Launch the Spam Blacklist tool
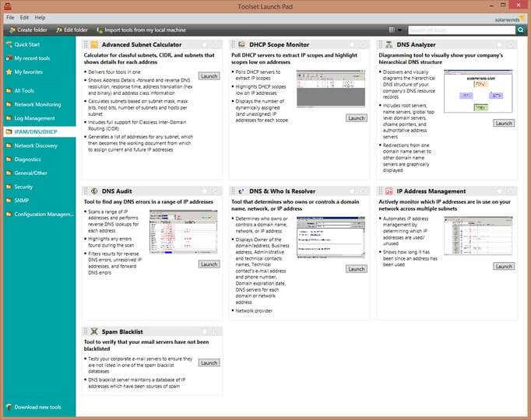The width and height of the screenshot is (531, 420). point(209,362)
